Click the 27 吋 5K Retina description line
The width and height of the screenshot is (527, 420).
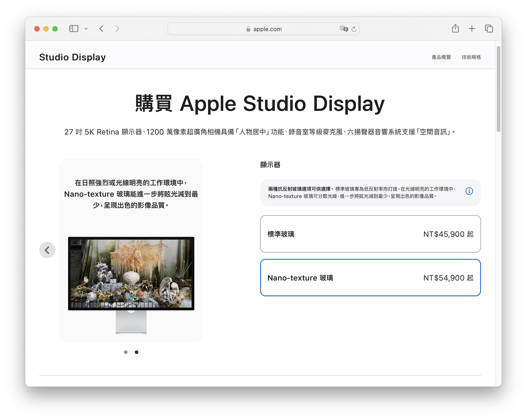click(x=260, y=132)
